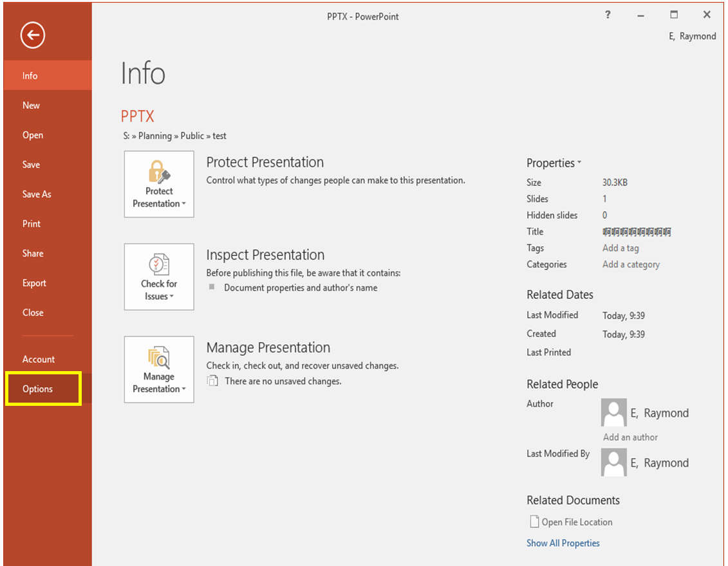Image resolution: width=728 pixels, height=566 pixels.
Task: Click the E, Raymond account name at top
Action: [x=692, y=36]
